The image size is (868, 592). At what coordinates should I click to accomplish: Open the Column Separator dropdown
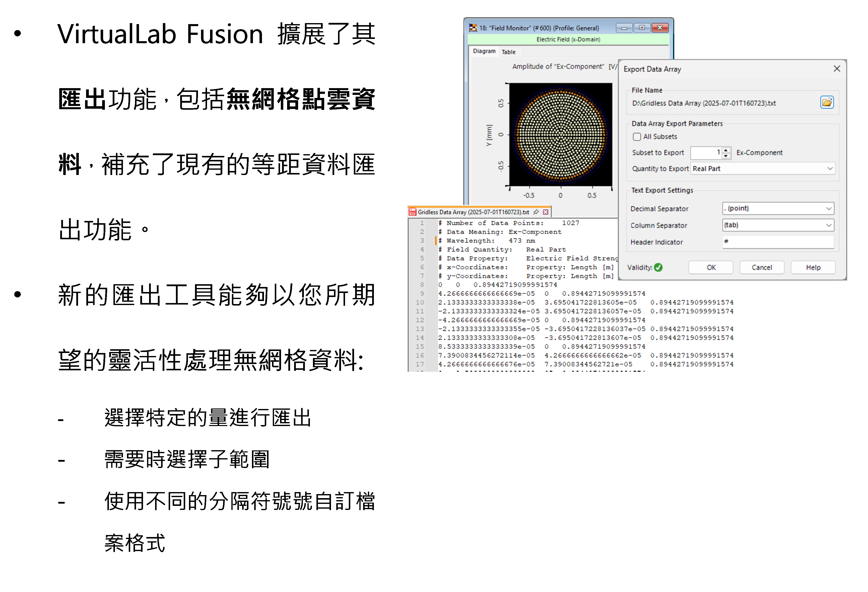[x=828, y=225]
